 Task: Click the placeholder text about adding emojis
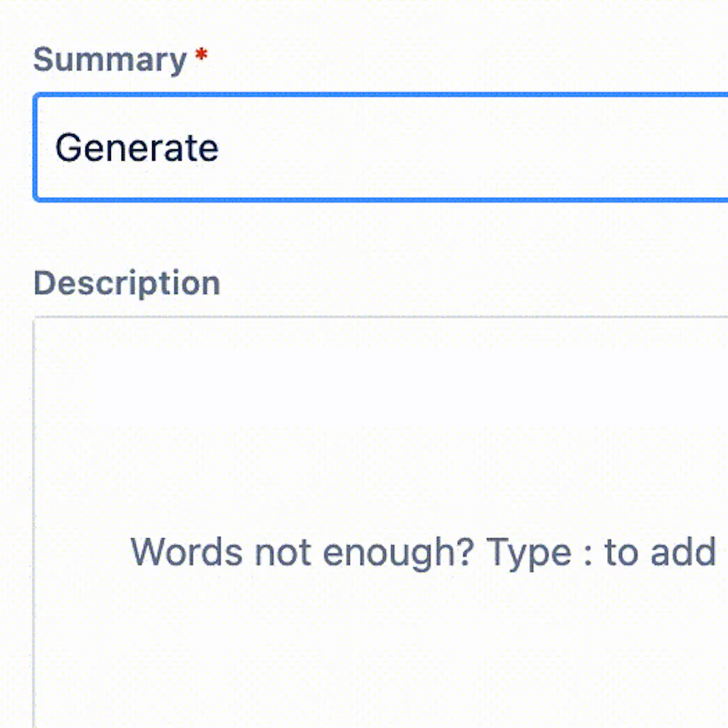coord(422,552)
